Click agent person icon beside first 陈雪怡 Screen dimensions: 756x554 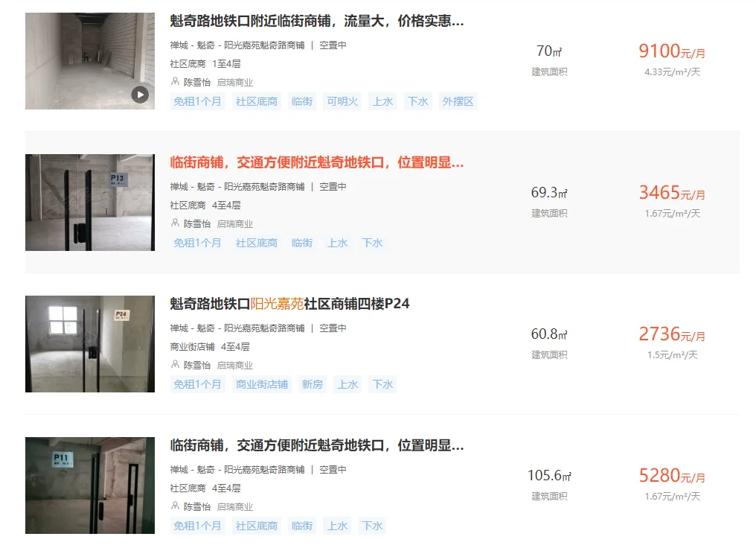(175, 82)
